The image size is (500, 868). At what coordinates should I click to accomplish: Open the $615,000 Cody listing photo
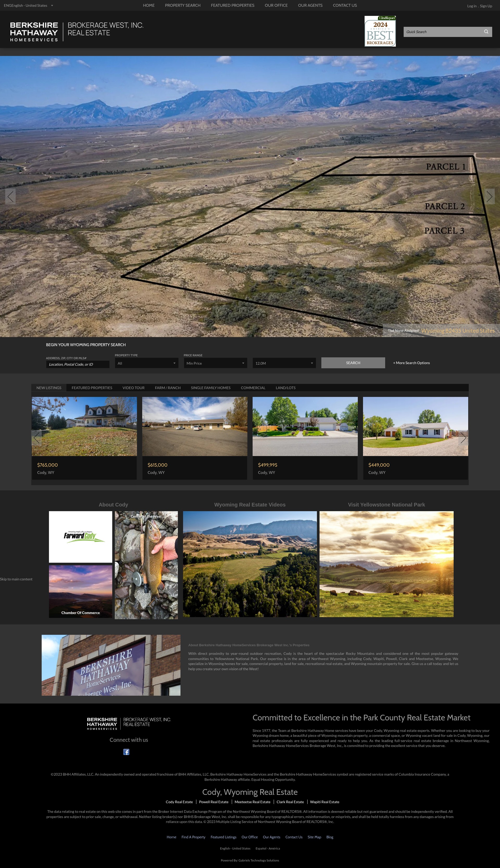pos(195,426)
